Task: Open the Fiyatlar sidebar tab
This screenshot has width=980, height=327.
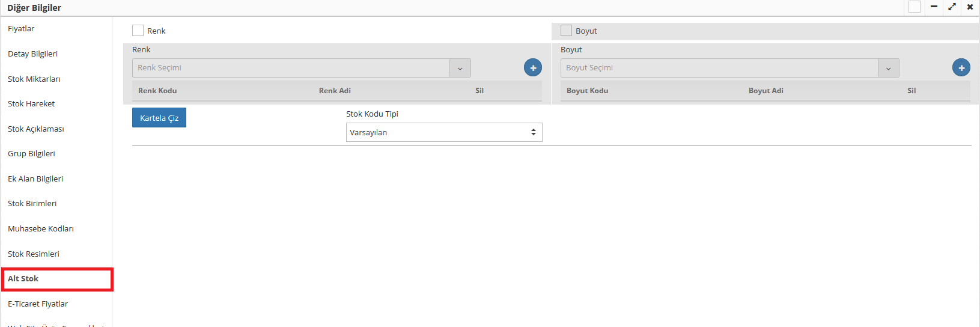Action: pos(21,29)
